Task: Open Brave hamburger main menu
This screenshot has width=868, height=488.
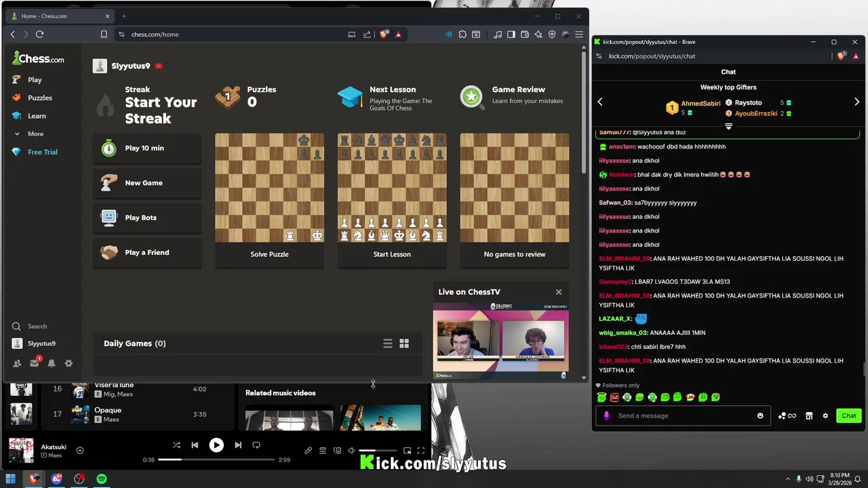Action: (x=579, y=34)
